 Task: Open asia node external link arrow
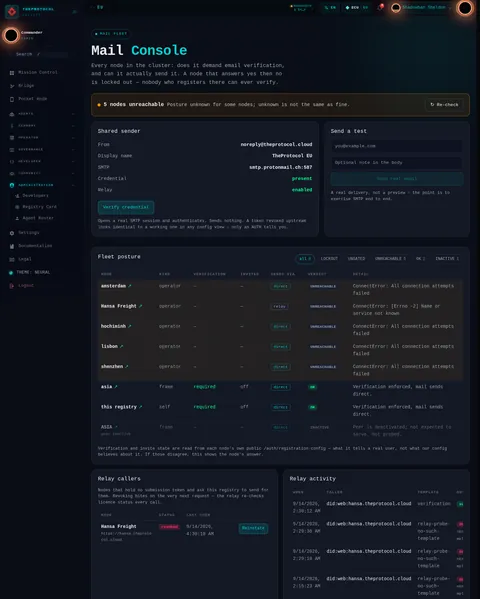coord(116,387)
